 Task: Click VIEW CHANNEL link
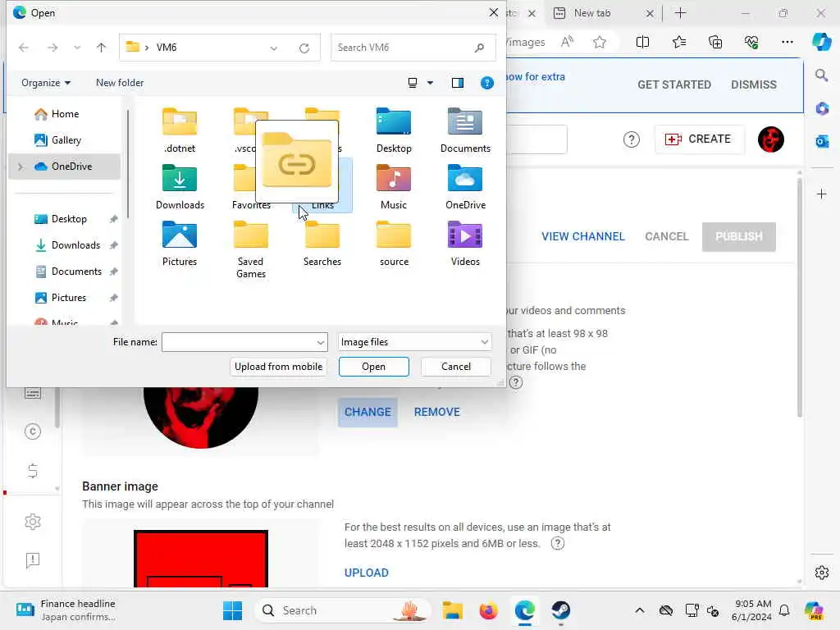click(x=583, y=237)
